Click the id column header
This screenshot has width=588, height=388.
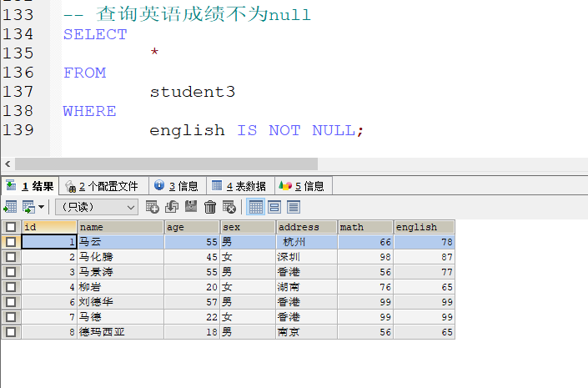[49, 227]
